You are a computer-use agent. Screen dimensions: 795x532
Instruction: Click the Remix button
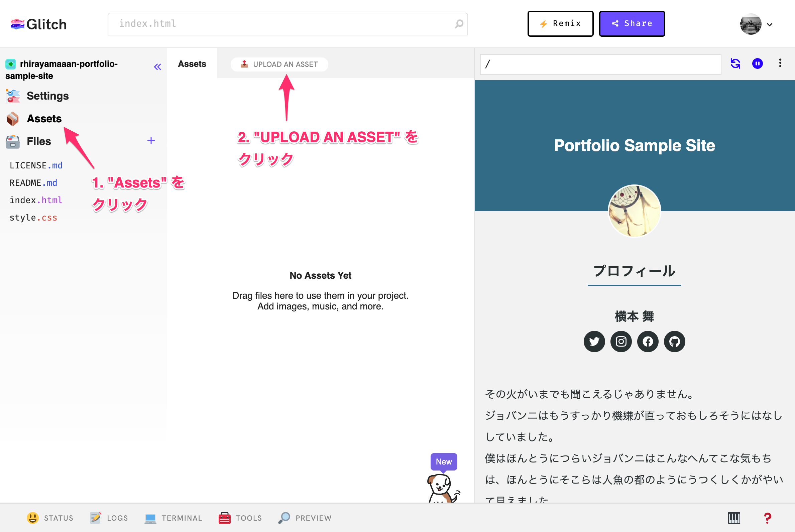560,23
